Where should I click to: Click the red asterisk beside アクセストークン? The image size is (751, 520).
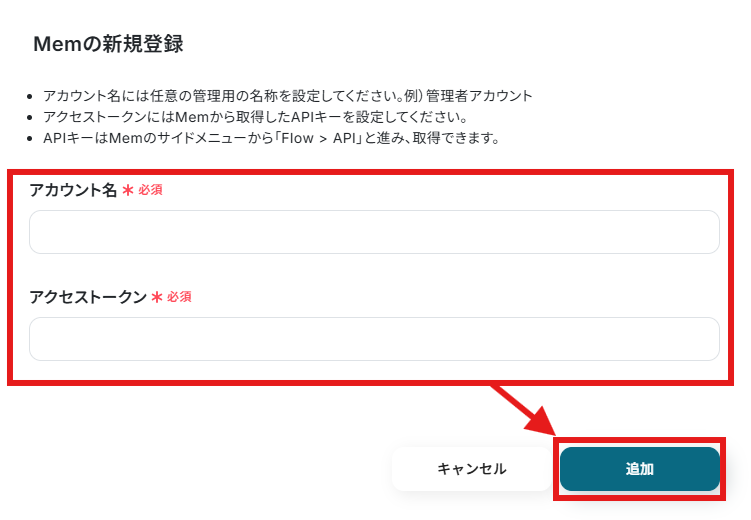(x=157, y=297)
